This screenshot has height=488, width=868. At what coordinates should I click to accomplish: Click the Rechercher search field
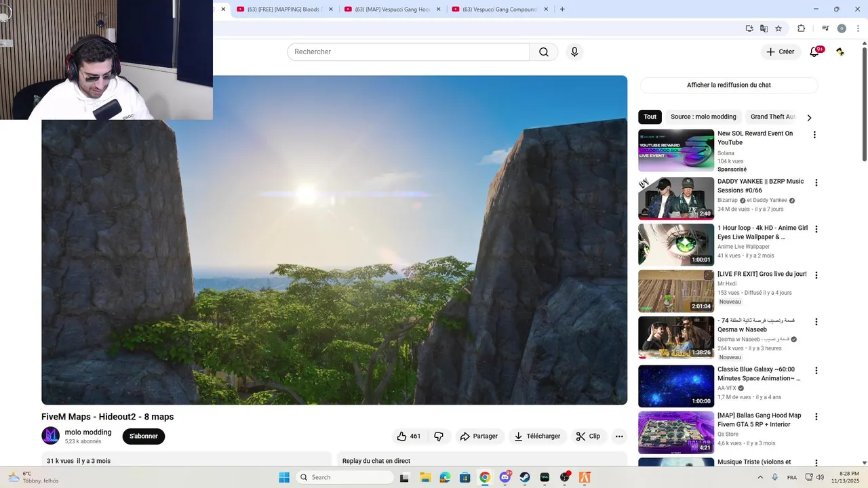pos(408,52)
